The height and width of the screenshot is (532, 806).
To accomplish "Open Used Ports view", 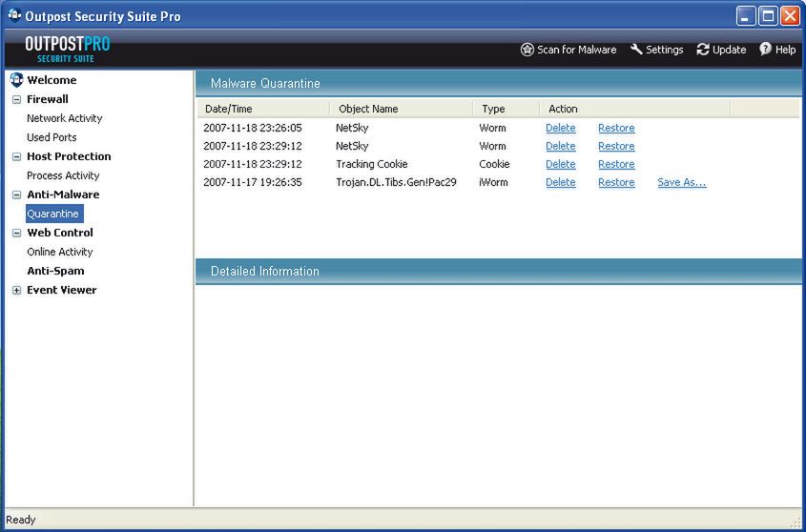I will click(x=52, y=137).
